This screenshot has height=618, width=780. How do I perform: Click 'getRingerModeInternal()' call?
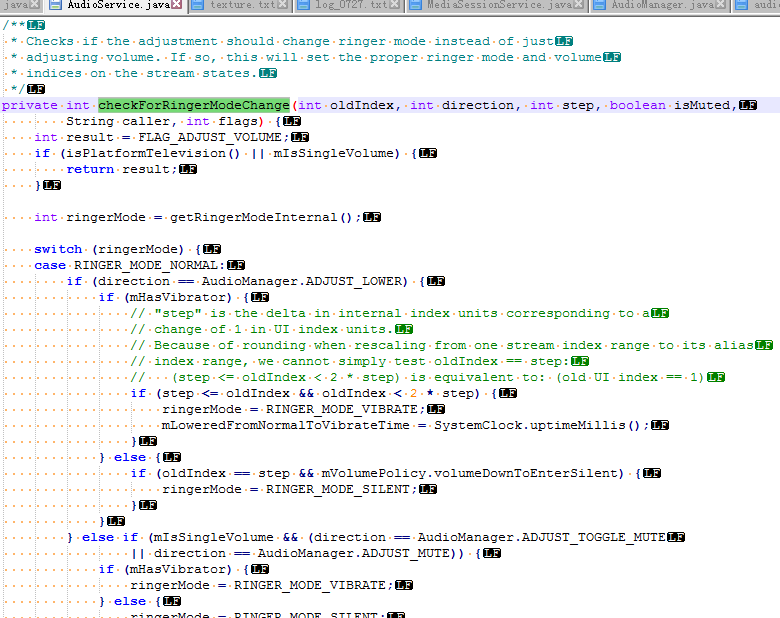tap(261, 217)
